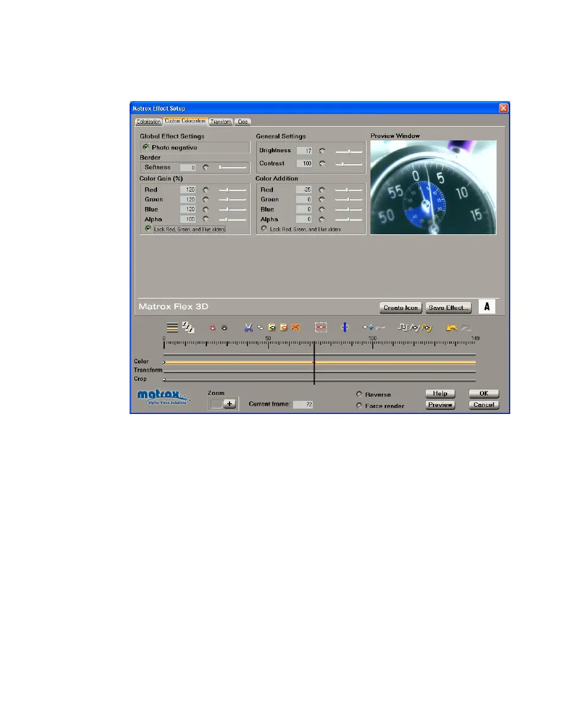Screen dimensions: 578x728
Task: Open the Crop tab
Action: (x=243, y=122)
